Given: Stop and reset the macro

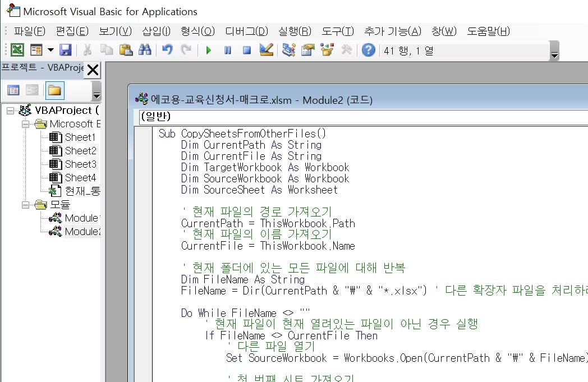Looking at the screenshot, I should (246, 50).
